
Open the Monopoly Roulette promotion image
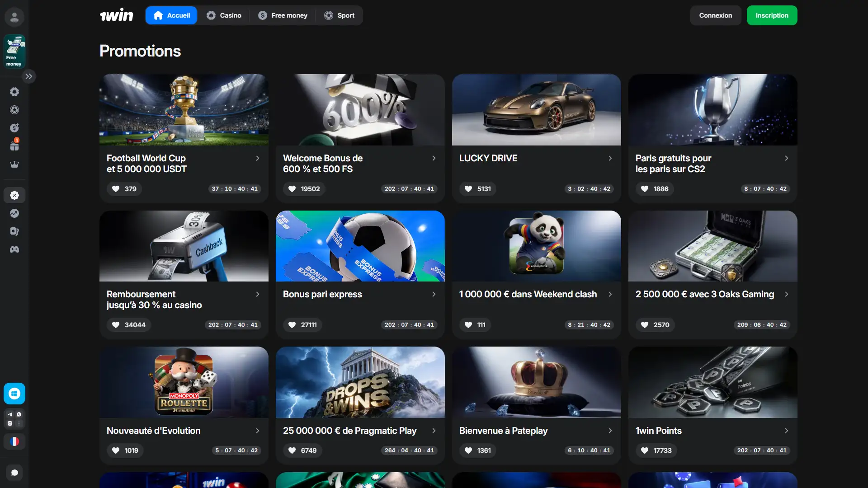click(184, 382)
